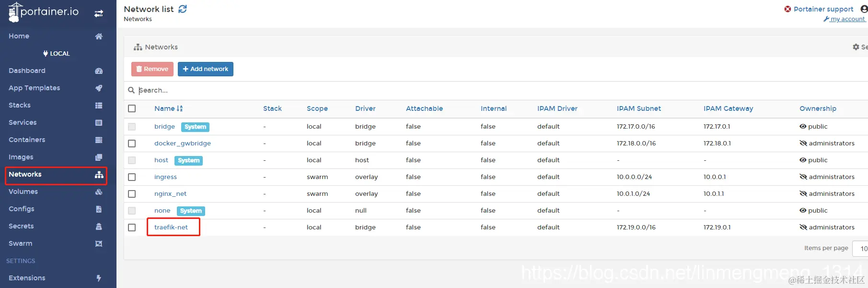Click the Extensions bolt icon
Image resolution: width=868 pixels, height=288 pixels.
click(x=99, y=278)
